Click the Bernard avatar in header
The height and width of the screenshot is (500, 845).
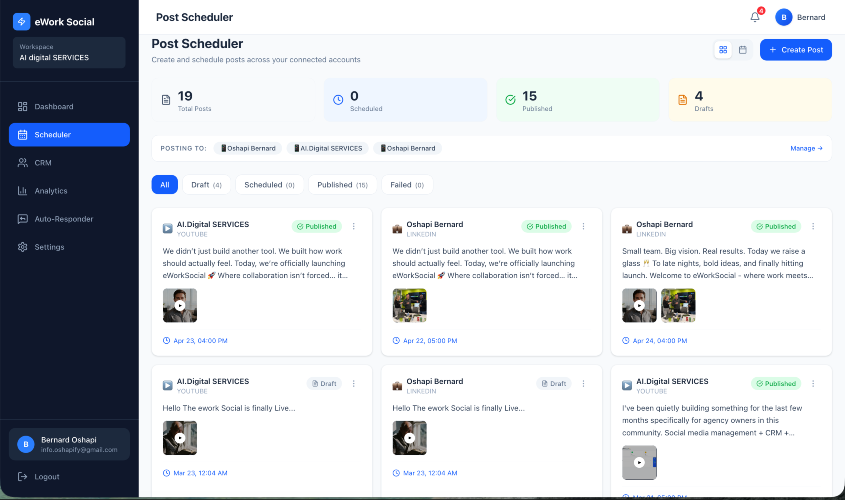pyautogui.click(x=784, y=17)
